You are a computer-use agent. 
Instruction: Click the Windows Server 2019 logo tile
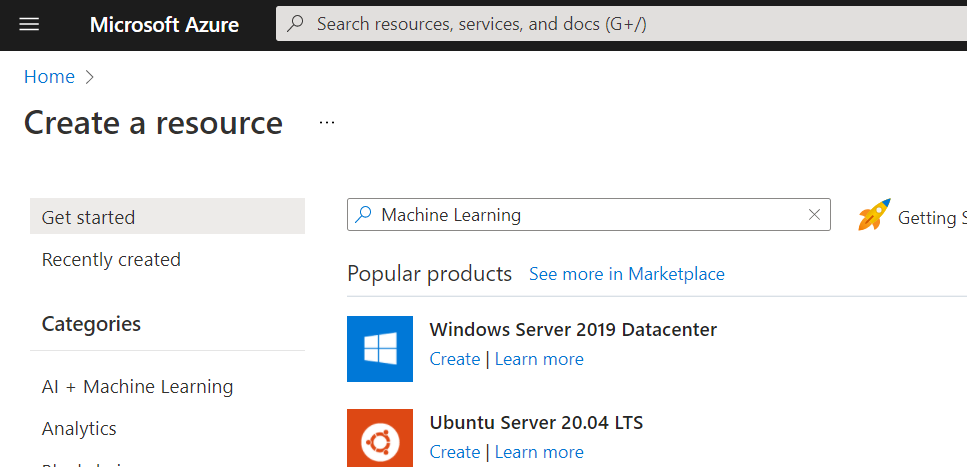380,349
